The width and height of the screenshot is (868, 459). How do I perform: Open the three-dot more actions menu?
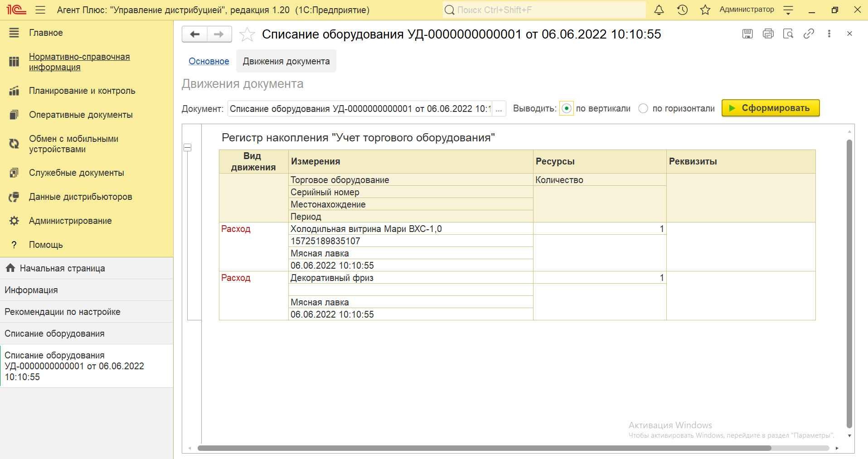click(829, 34)
